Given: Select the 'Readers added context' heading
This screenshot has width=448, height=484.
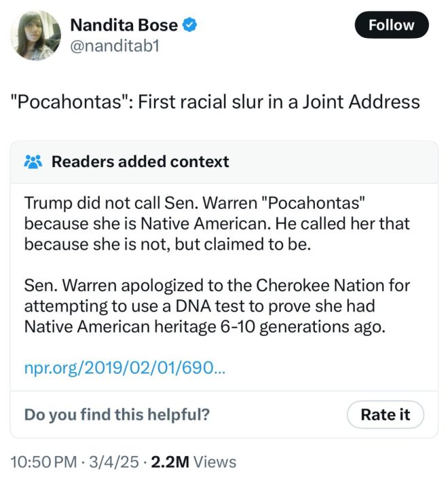Looking at the screenshot, I should [x=141, y=162].
